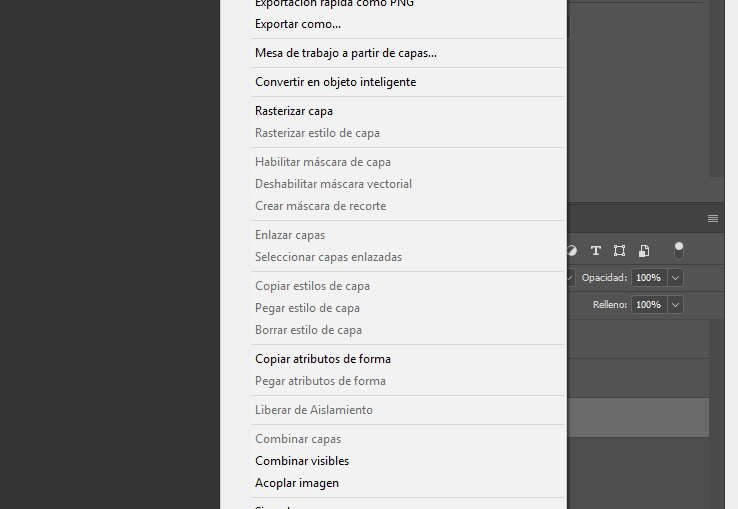Choose "Acoplar imagen" menu option
Image resolution: width=738 pixels, height=509 pixels.
[297, 483]
